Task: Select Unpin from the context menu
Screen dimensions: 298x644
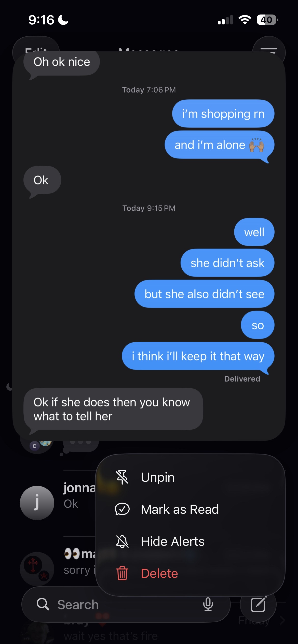Action: coord(190,477)
